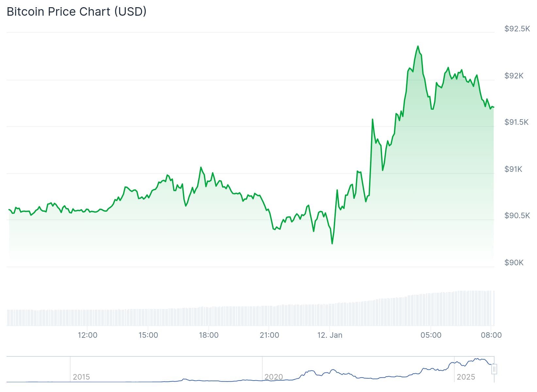Viewport: 537px width, 392px height.
Task: Click the 2020 marker in the navigator
Action: [274, 377]
